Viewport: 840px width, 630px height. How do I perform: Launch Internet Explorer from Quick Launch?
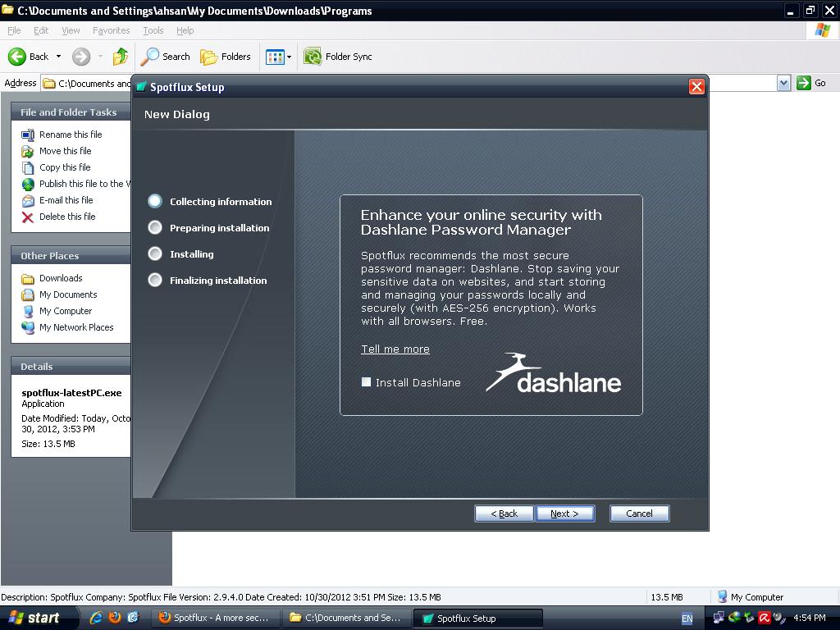[x=97, y=618]
